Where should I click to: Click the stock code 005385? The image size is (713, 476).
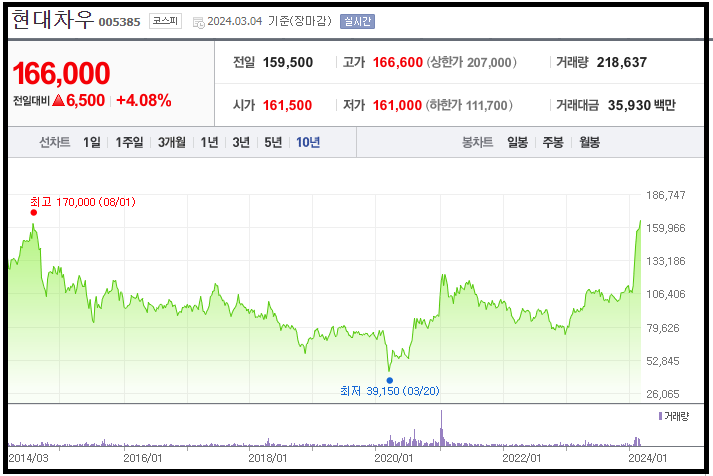click(120, 22)
